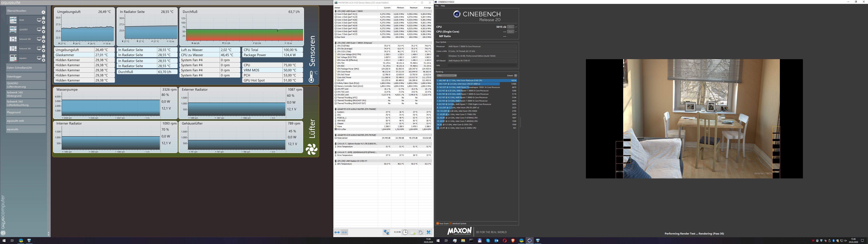Viewport: 868px width, 244px height.
Task: Expand the Playground section
Action: point(26,112)
